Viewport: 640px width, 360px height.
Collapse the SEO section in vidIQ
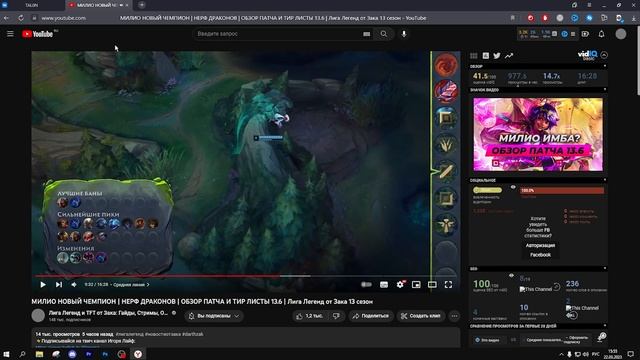tap(605, 269)
